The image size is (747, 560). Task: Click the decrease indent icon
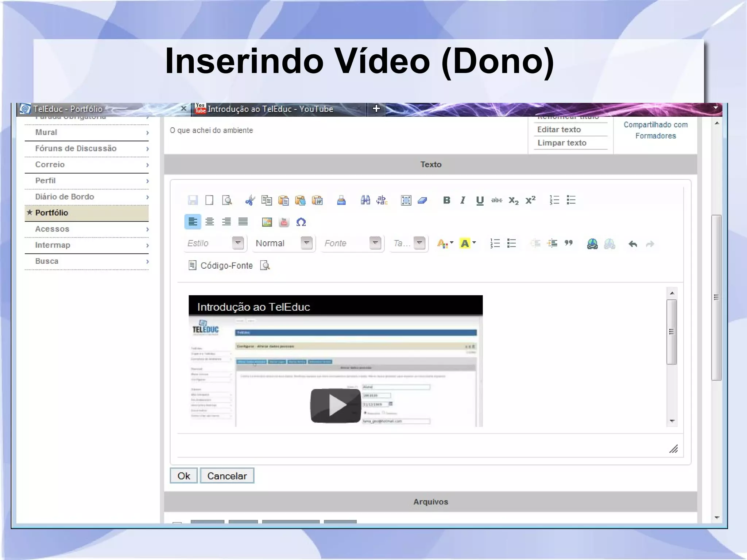pos(535,244)
